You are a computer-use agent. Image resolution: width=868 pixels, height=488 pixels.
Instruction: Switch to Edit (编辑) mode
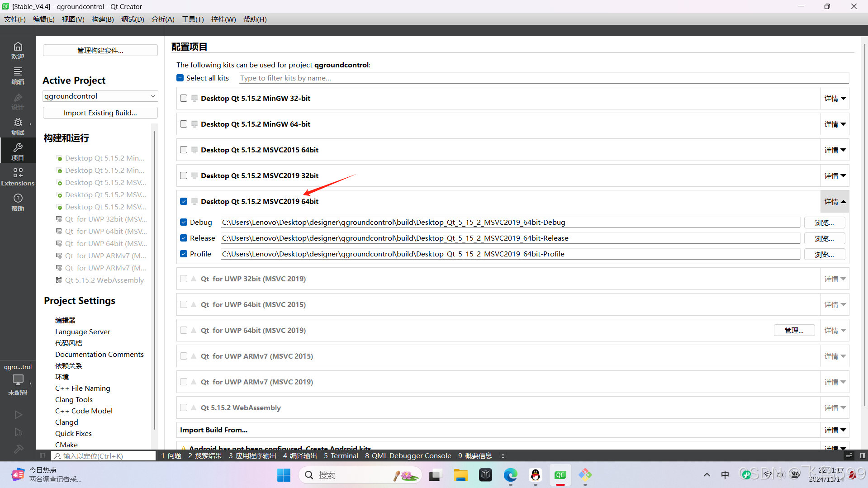coord(18,76)
